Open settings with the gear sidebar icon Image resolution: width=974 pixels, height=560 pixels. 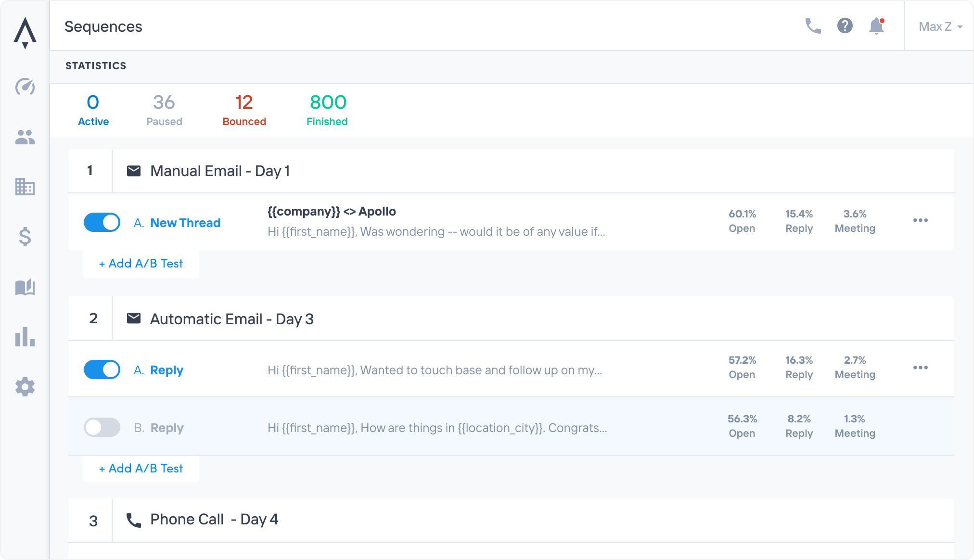coord(26,386)
